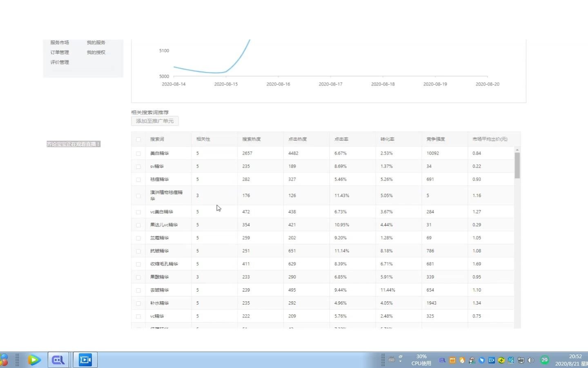Viewport: 588px width, 368px height.
Task: Click the 搜索词 column header
Action: (157, 139)
